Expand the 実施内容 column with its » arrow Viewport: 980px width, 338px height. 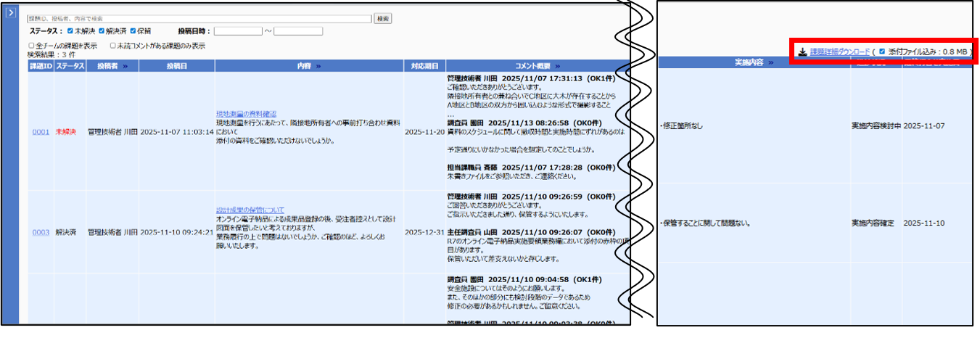click(x=770, y=63)
